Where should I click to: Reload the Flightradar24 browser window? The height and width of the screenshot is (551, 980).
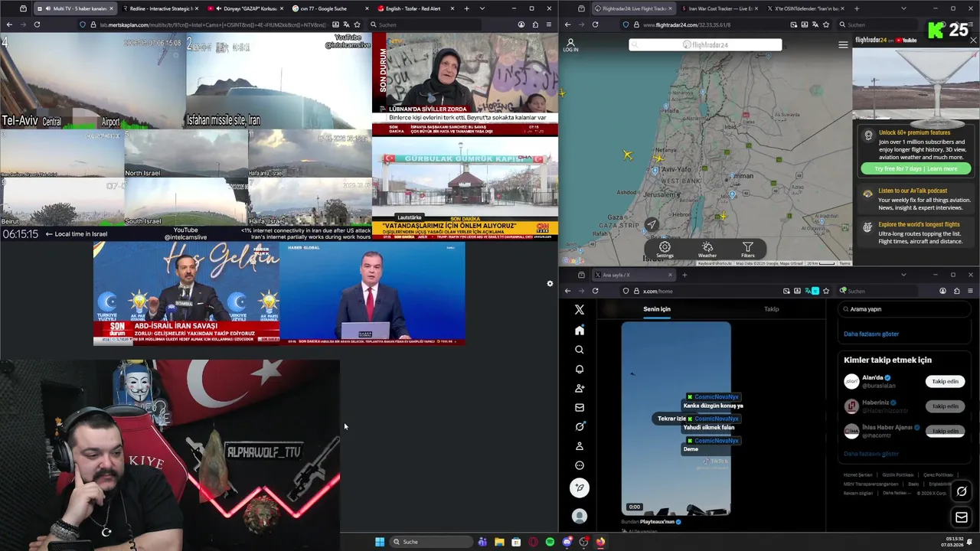(x=595, y=24)
